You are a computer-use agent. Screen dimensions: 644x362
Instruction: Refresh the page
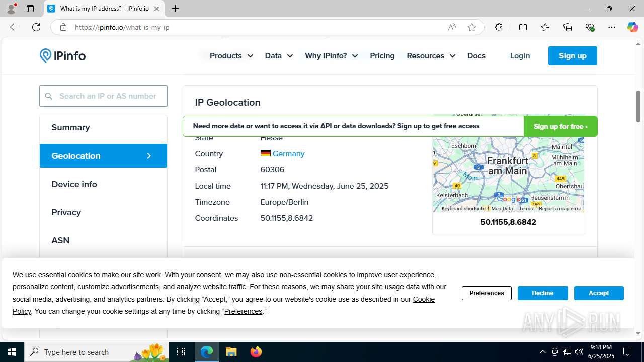coord(36,27)
